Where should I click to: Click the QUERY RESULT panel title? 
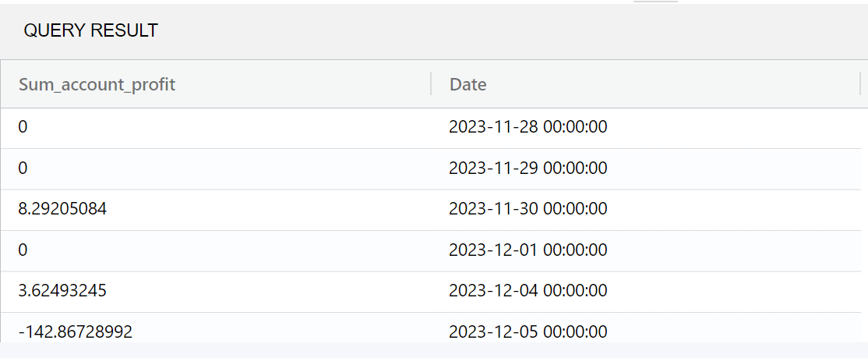(x=91, y=31)
